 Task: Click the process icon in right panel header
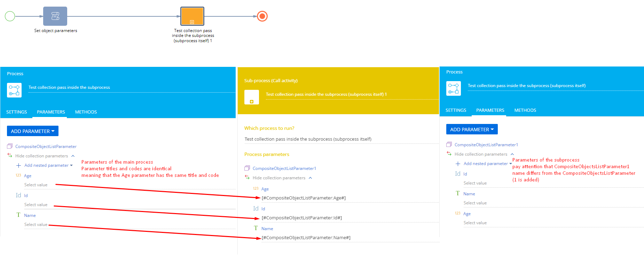tap(453, 88)
